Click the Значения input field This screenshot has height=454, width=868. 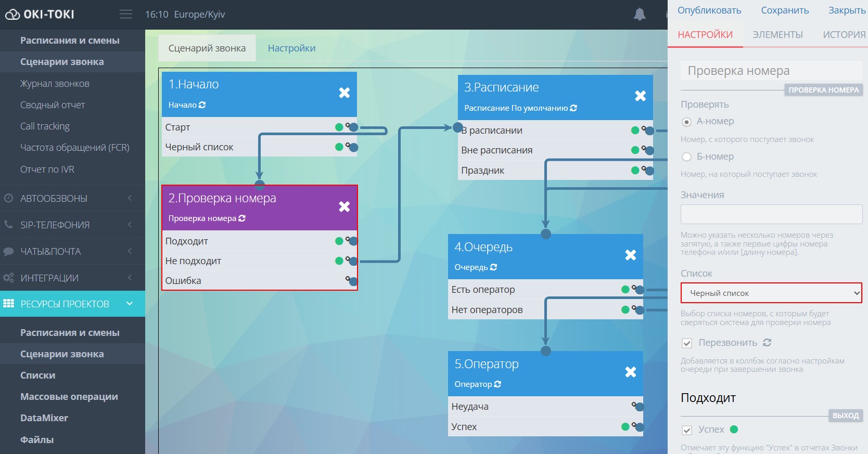coord(771,214)
